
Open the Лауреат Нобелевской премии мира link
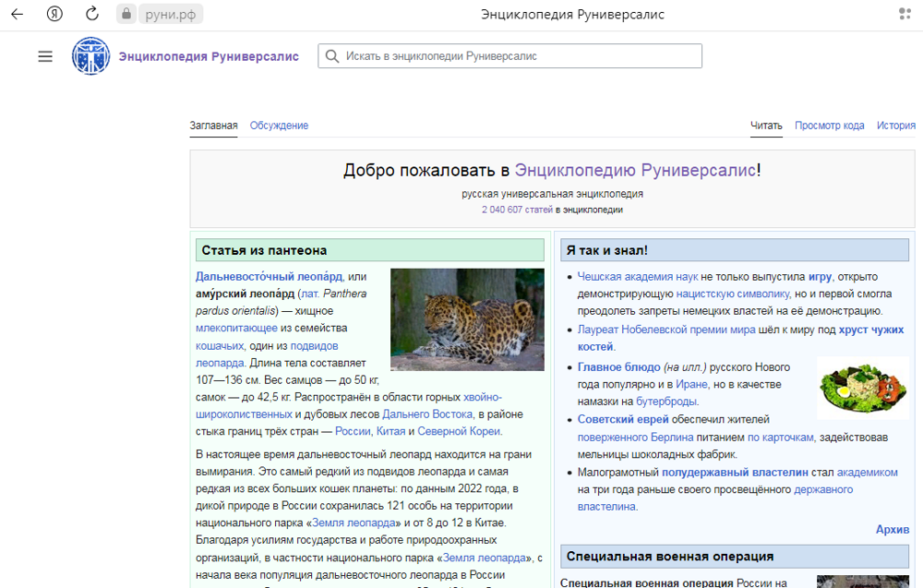pyautogui.click(x=666, y=330)
